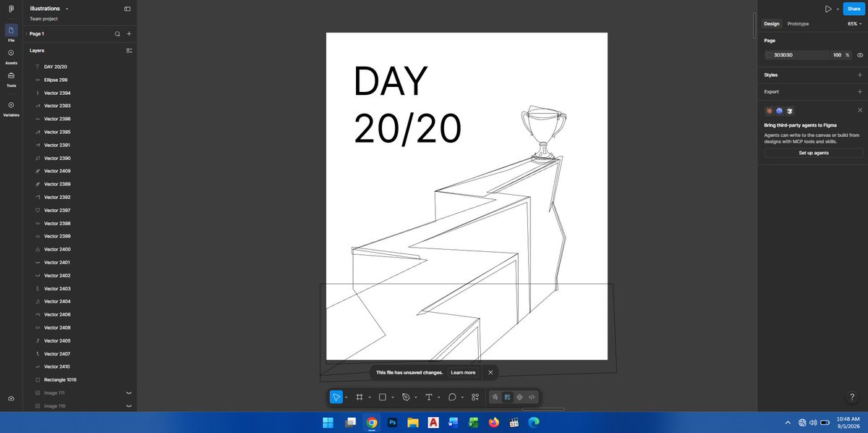Viewport: 868px width, 433px height.
Task: Open Move tool options dropdown arrow
Action: click(x=346, y=397)
